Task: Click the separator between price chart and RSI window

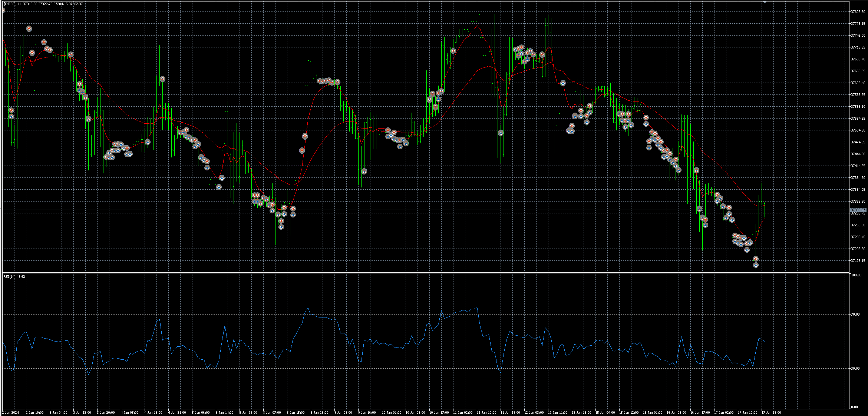Action: click(x=425, y=273)
